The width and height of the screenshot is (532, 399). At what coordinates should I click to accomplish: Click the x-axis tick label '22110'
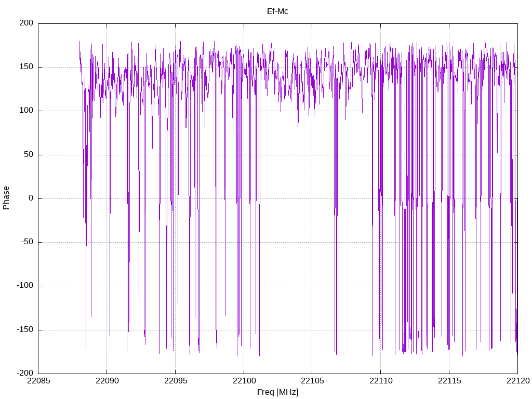click(381, 381)
